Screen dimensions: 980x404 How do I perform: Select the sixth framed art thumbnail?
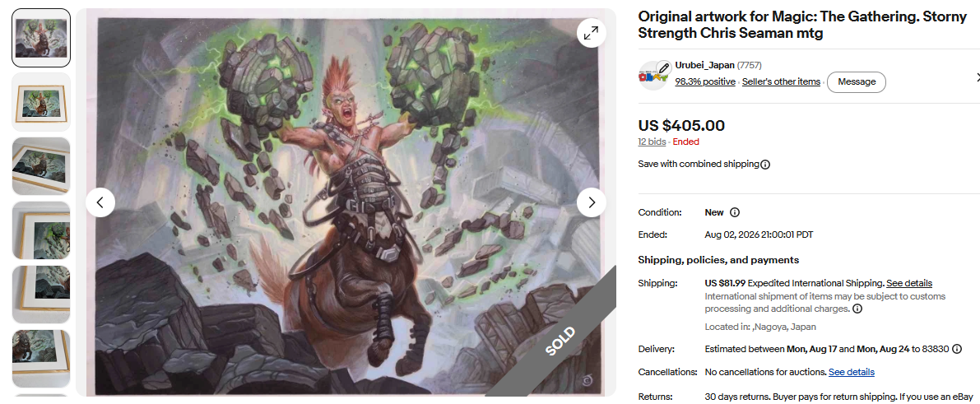[41, 359]
